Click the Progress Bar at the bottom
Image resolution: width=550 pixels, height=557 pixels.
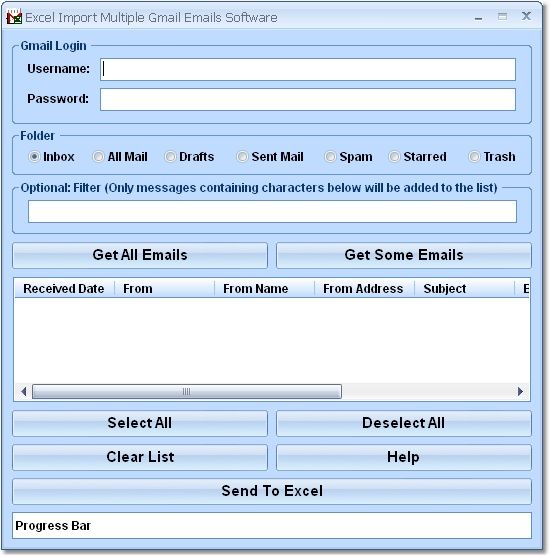272,526
